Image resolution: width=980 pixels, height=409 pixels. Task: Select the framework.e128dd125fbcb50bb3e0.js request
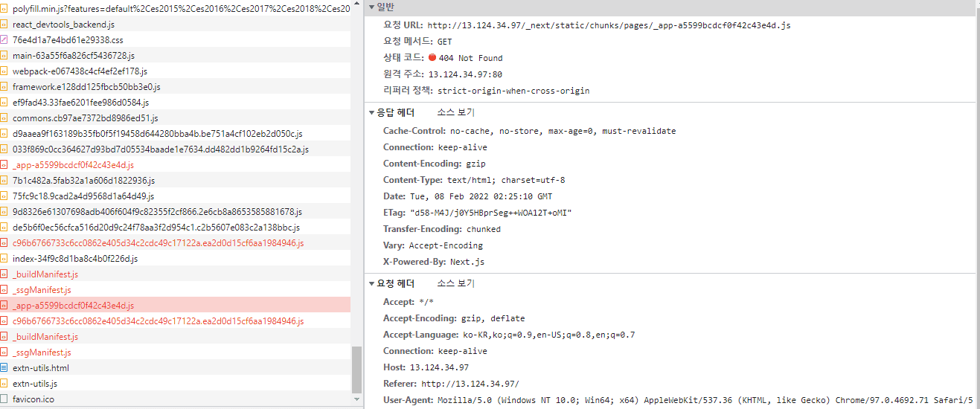(86, 87)
